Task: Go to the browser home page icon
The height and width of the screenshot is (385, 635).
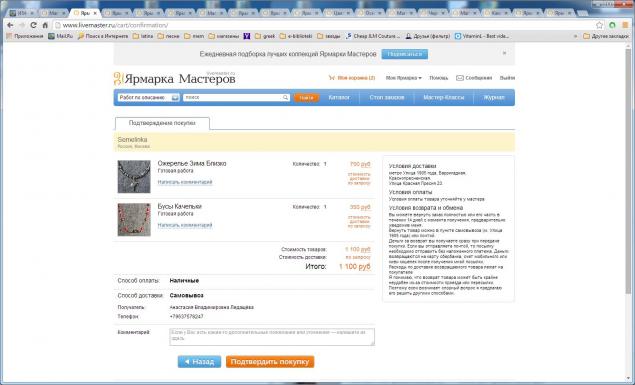Action: tap(45, 25)
